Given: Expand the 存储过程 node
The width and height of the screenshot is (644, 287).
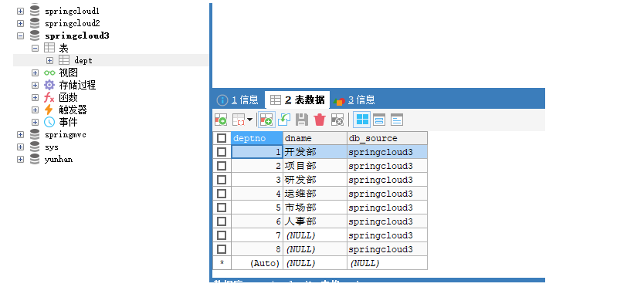Looking at the screenshot, I should [36, 85].
